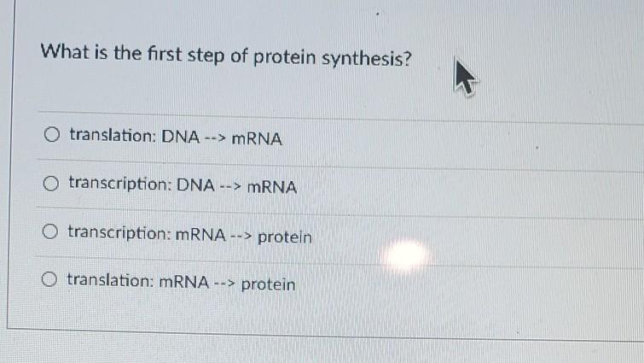Click the word 'synthesis?' in the question
The width and height of the screenshot is (644, 363).
click(x=367, y=58)
